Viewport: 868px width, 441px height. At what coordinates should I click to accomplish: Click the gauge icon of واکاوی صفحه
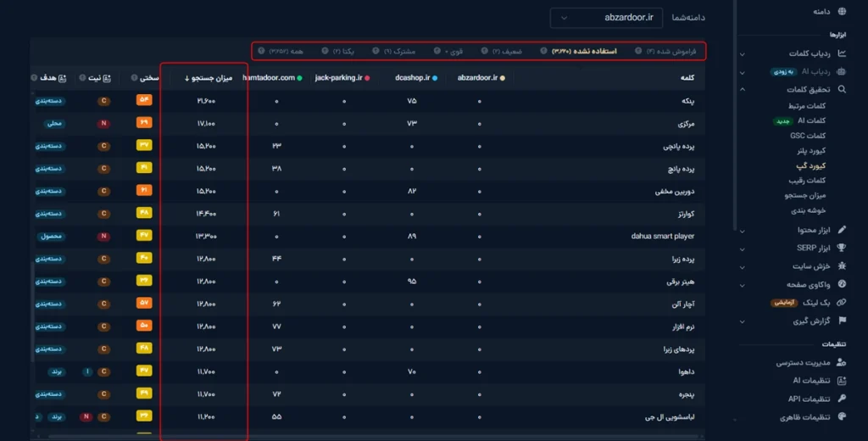(x=842, y=284)
